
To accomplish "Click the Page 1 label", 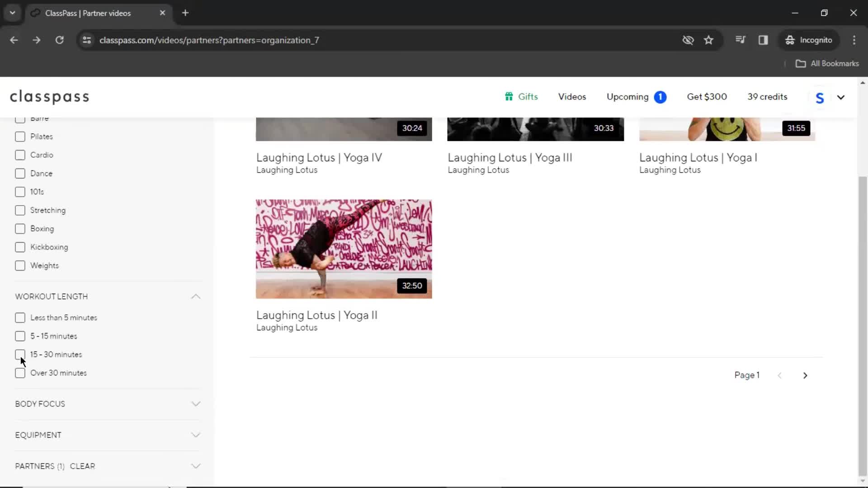I will 747,375.
